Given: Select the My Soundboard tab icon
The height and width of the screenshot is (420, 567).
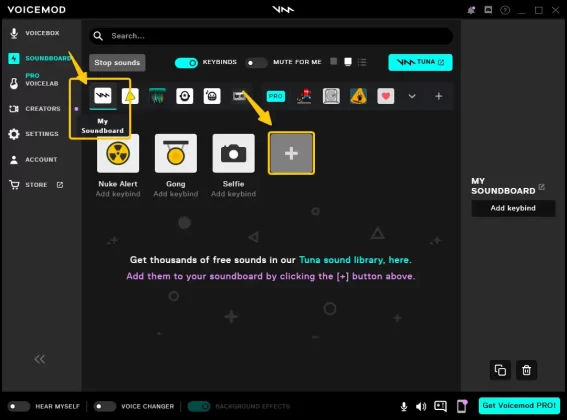Looking at the screenshot, I should (x=103, y=96).
